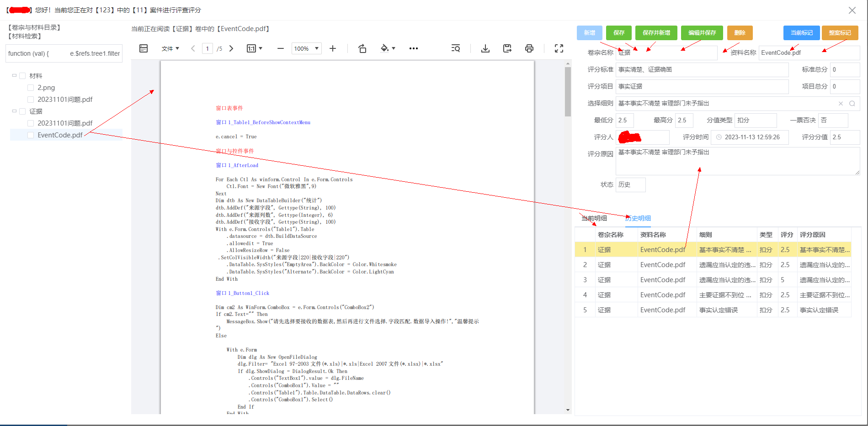Click the 保存 button
Screen dimensions: 868x426
(x=619, y=33)
